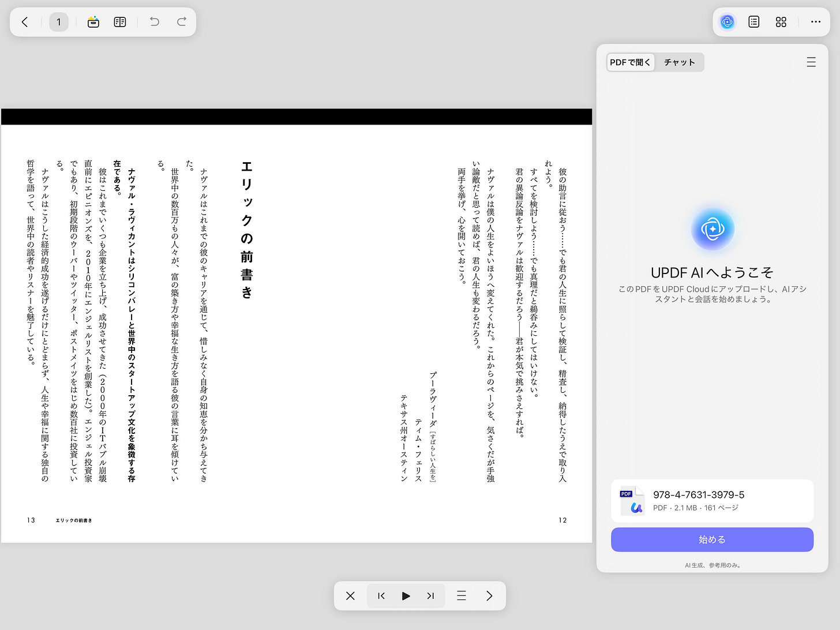Open the page number field showing 1
The height and width of the screenshot is (630, 840).
59,22
